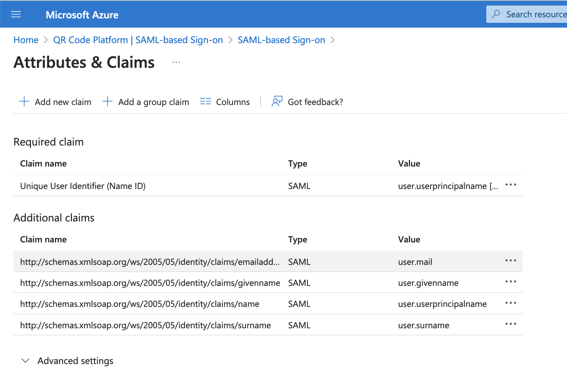Click the plus icon for Add new claim

pyautogui.click(x=24, y=101)
